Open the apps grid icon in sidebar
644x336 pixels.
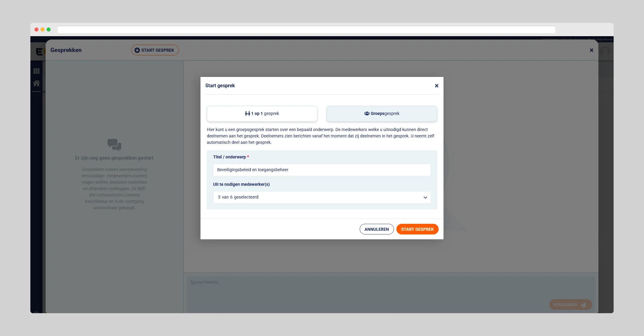tap(36, 71)
